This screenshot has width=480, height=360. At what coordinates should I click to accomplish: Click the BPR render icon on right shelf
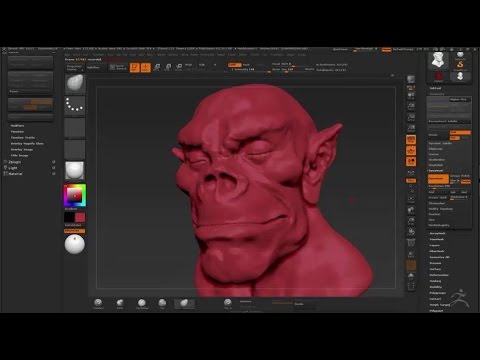tap(411, 79)
